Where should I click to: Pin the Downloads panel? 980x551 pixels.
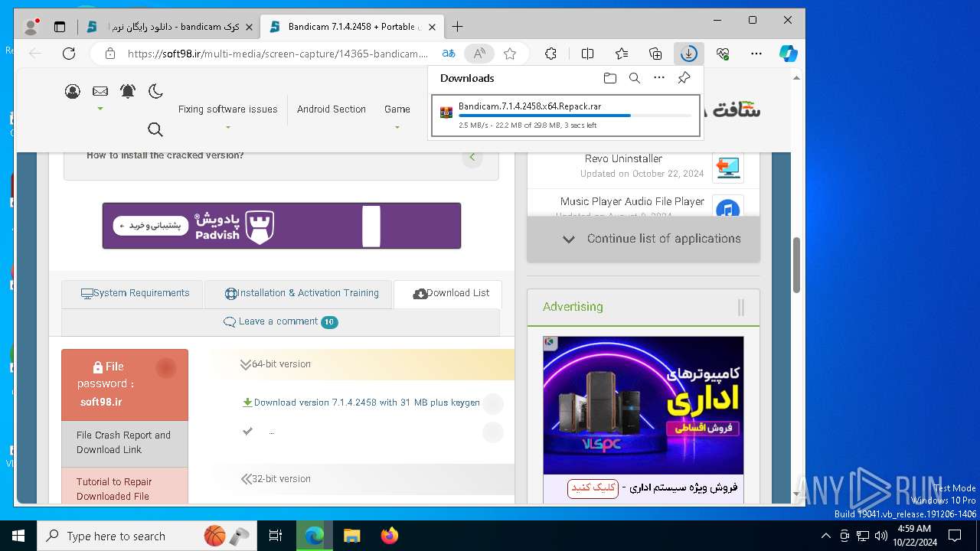pos(684,78)
